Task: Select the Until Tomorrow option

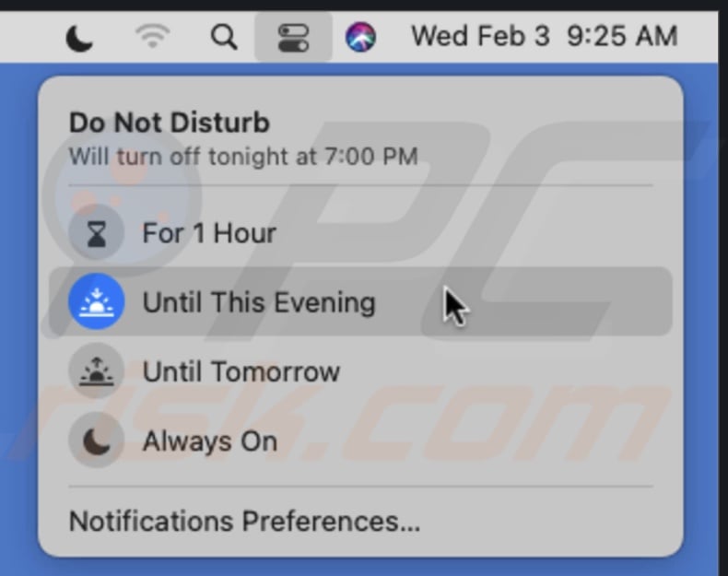Action: tap(360, 370)
